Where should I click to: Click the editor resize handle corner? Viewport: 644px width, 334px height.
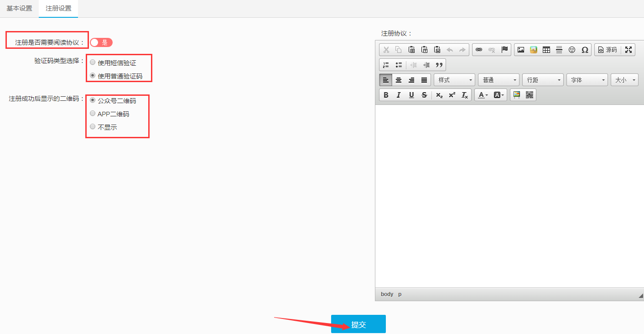(x=640, y=296)
